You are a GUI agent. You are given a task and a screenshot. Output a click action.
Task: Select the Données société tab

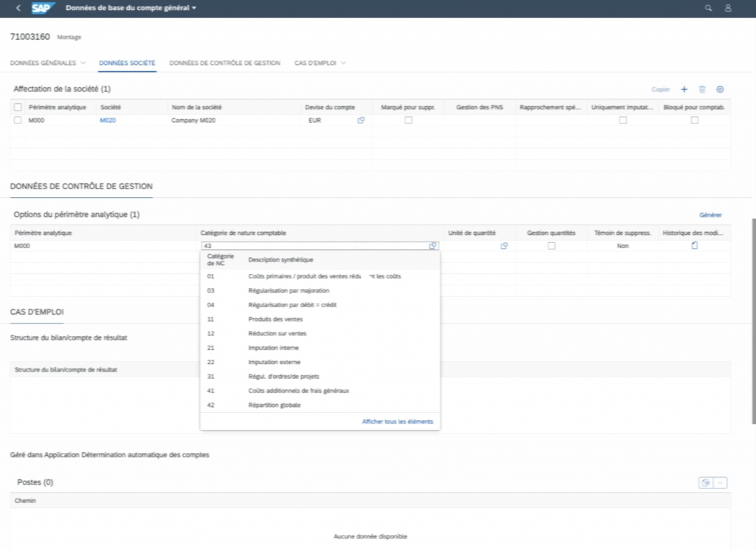(x=127, y=64)
